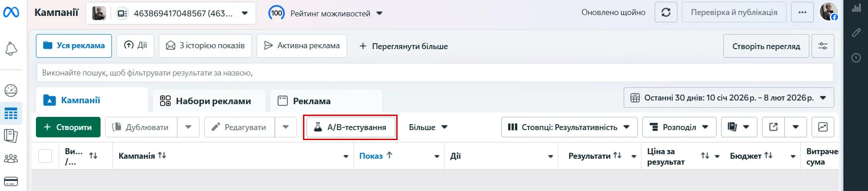
Task: Click the search and filter input field
Action: click(x=435, y=73)
